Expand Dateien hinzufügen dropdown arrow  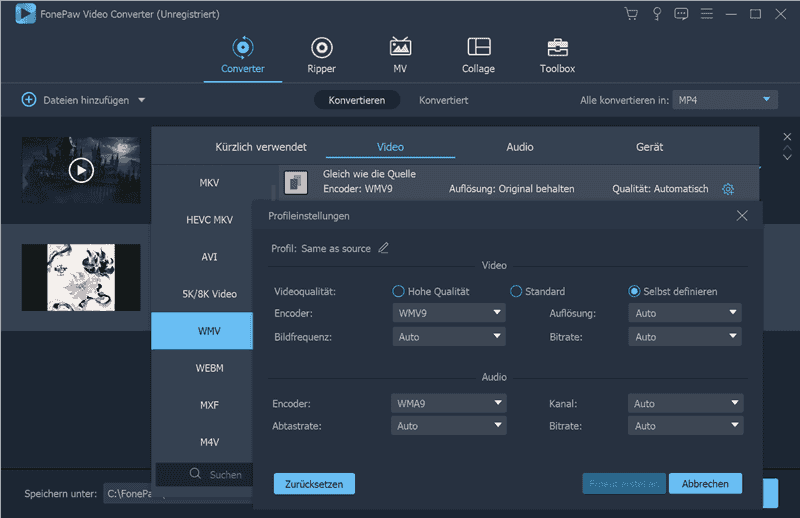[x=142, y=100]
